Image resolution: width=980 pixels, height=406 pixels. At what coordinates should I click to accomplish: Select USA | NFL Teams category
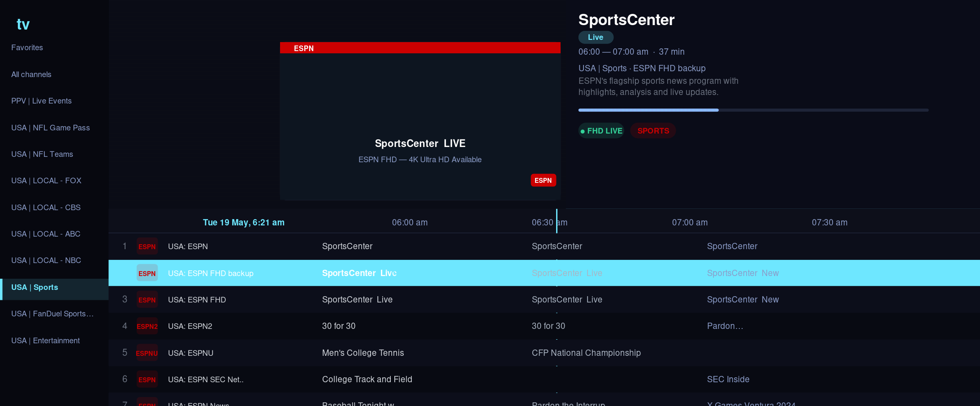42,154
